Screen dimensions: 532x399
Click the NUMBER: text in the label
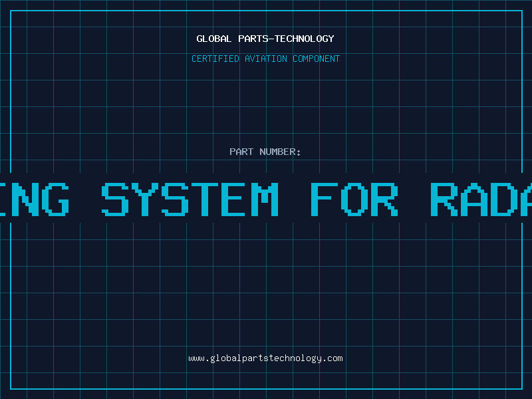280,152
